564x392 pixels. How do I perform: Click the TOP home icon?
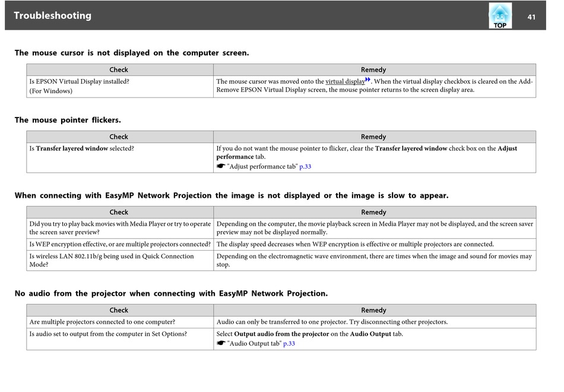[500, 15]
